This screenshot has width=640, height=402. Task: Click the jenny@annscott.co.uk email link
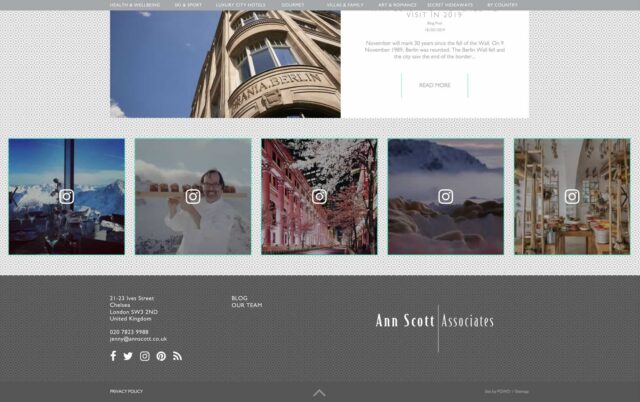pyautogui.click(x=138, y=339)
